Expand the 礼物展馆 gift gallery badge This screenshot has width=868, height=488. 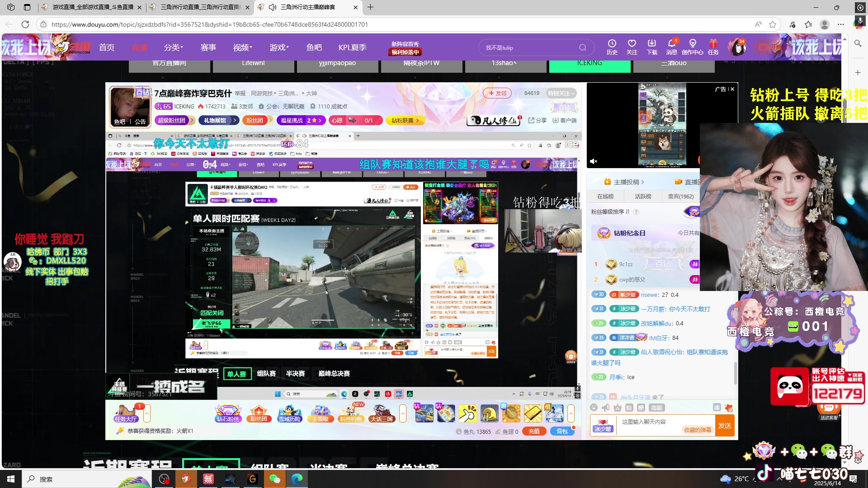220,120
